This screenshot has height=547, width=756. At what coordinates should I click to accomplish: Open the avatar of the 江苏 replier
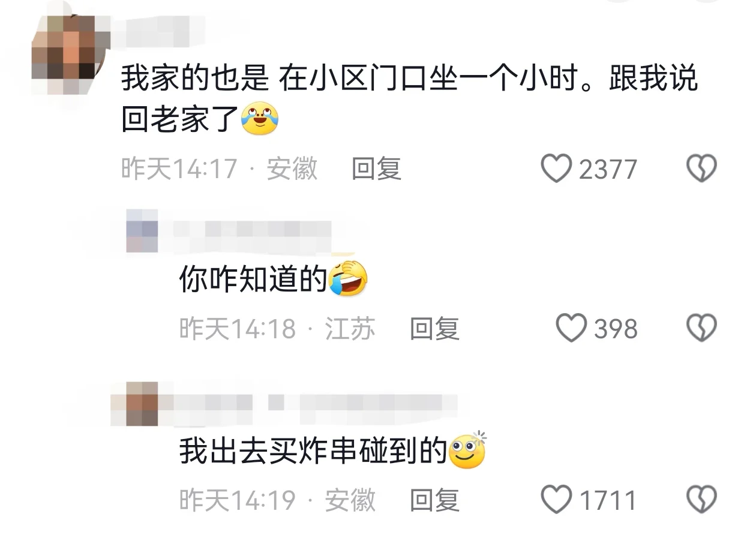tap(142, 231)
